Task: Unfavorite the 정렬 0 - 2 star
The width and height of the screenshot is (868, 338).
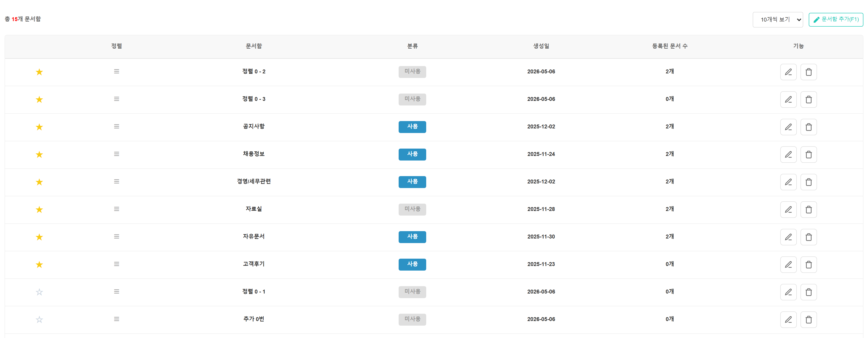Action: pyautogui.click(x=39, y=72)
